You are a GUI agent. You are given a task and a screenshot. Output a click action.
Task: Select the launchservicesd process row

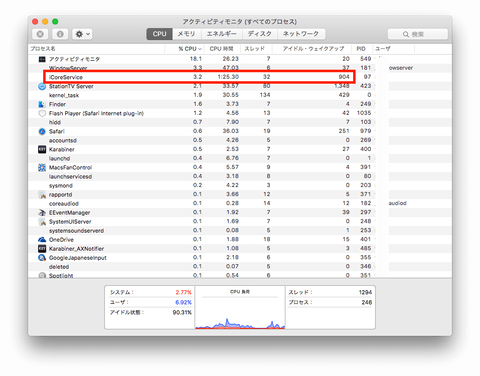coord(240,176)
